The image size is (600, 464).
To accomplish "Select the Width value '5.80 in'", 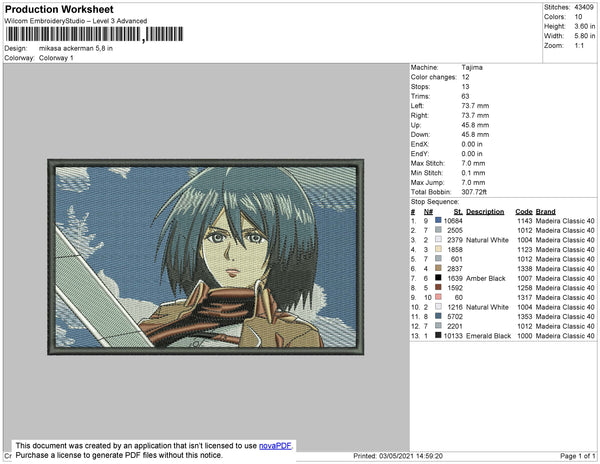I will [x=585, y=36].
